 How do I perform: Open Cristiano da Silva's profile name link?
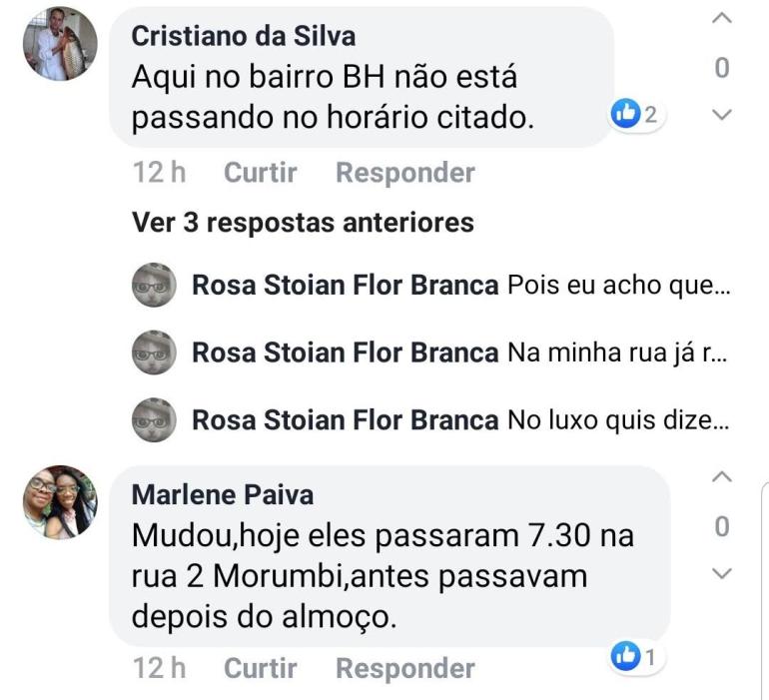244,36
